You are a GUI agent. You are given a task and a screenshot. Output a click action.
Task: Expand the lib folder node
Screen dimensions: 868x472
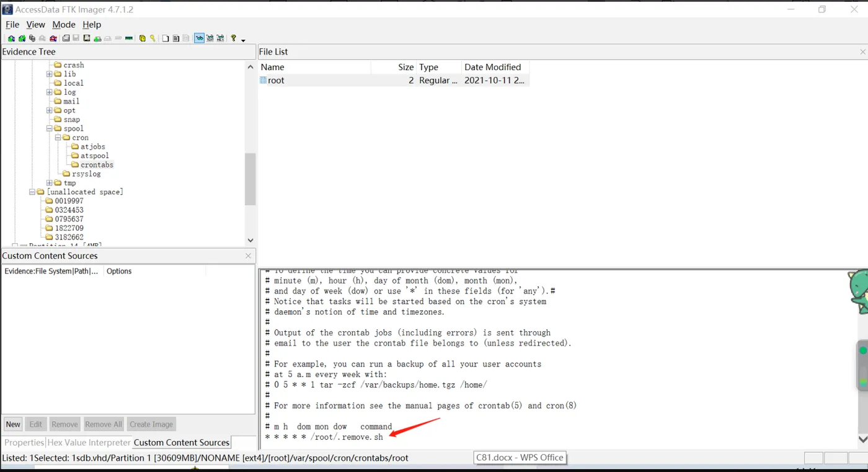tap(50, 74)
